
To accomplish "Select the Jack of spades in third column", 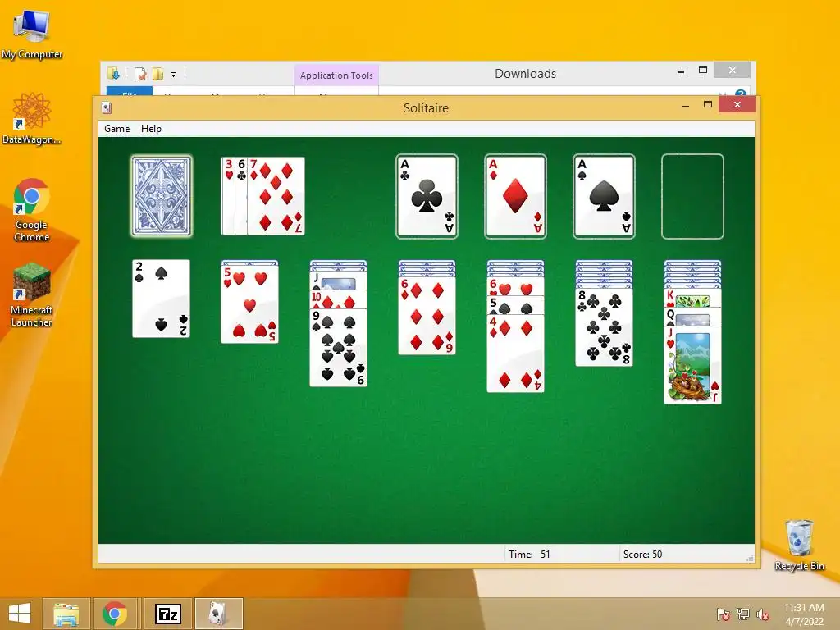I will [x=338, y=281].
